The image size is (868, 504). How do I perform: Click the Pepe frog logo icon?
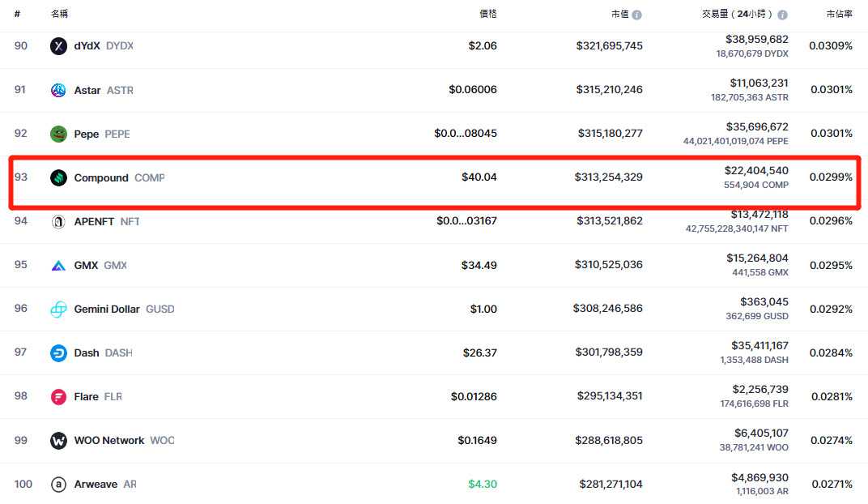click(58, 134)
